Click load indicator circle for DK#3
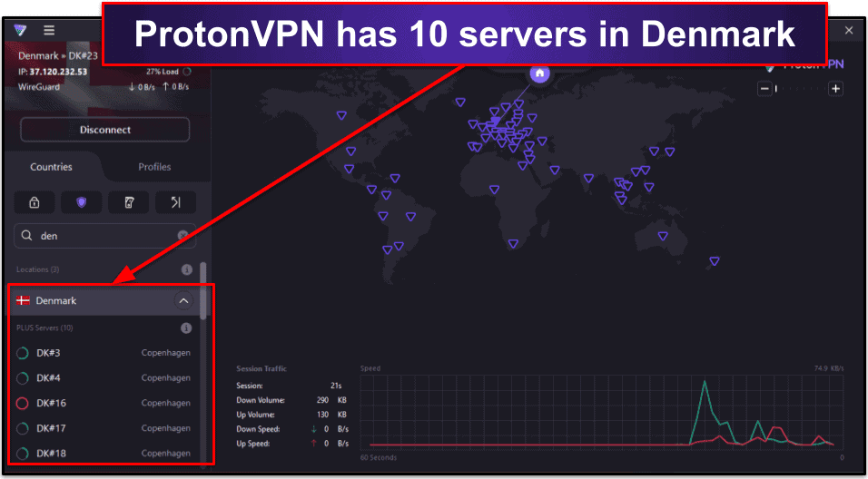Image resolution: width=868 pixels, height=479 pixels. [22, 353]
